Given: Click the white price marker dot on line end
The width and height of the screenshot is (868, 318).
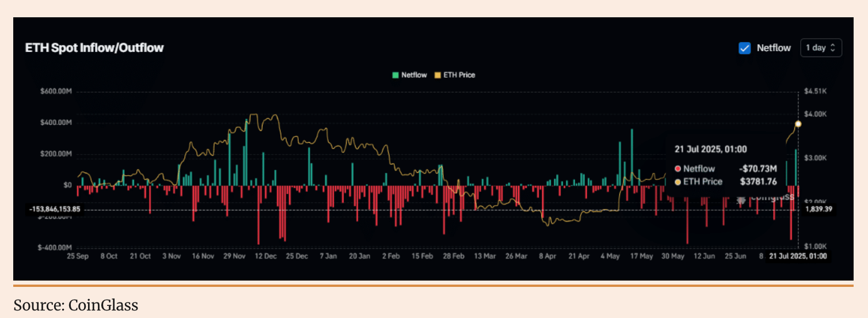Looking at the screenshot, I should click(798, 124).
